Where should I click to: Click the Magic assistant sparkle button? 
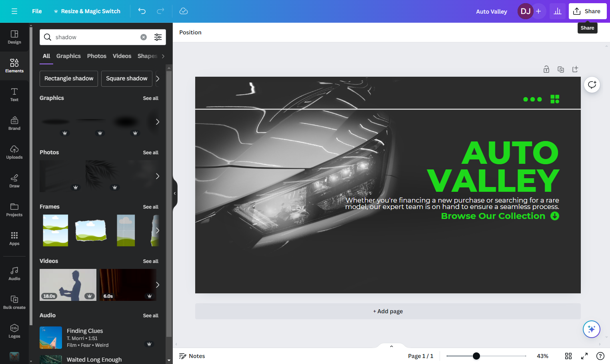click(x=592, y=329)
